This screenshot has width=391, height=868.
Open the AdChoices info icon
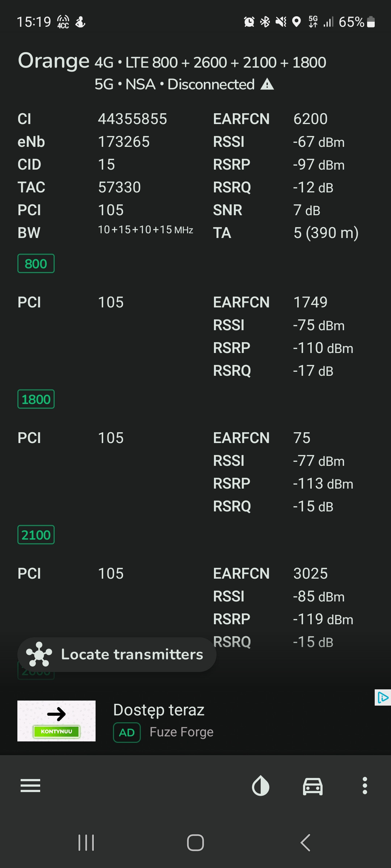[x=383, y=698]
